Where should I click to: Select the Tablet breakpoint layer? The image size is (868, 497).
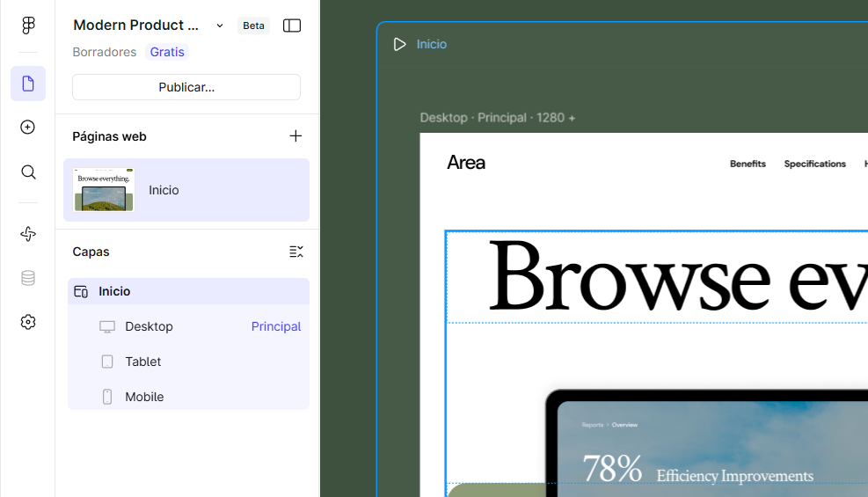click(x=142, y=362)
